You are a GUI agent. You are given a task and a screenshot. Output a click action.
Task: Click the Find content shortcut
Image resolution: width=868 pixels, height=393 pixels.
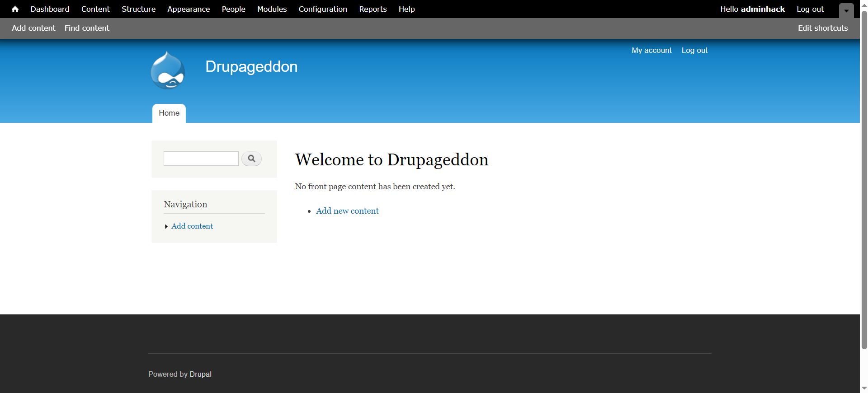pyautogui.click(x=87, y=28)
